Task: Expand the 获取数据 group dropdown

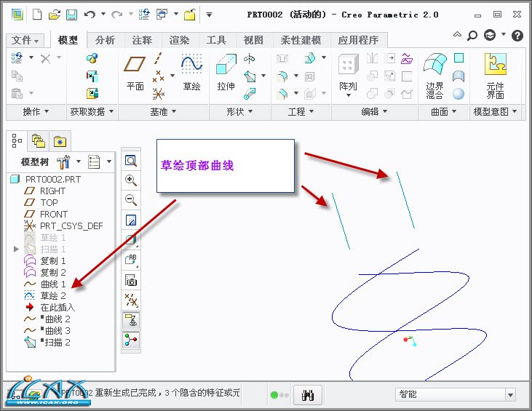Action: 92,111
